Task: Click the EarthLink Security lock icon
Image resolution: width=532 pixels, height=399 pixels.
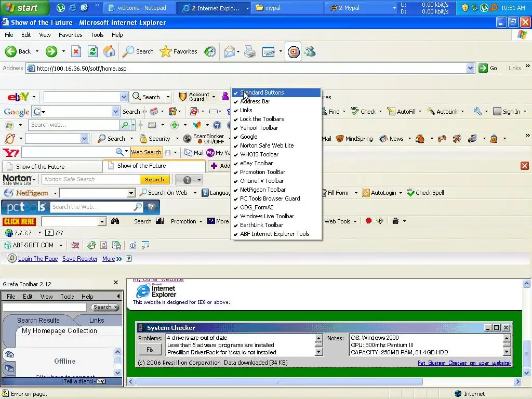Action: pos(155,139)
